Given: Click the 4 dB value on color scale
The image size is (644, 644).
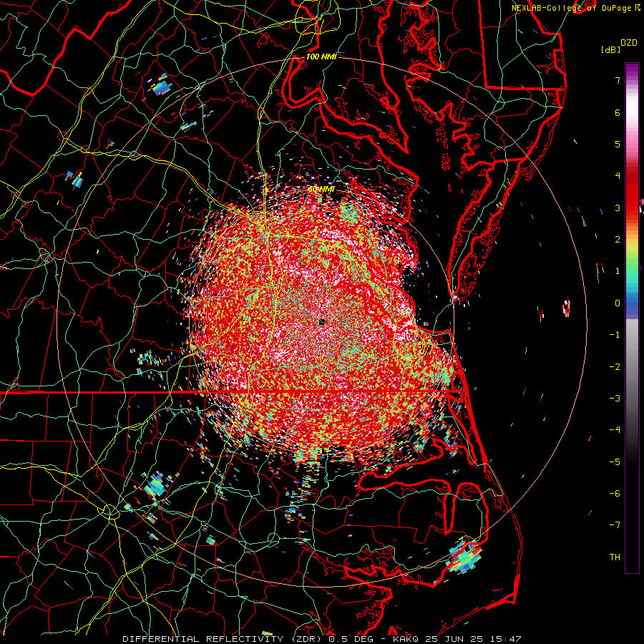Looking at the screenshot, I should click(618, 176).
